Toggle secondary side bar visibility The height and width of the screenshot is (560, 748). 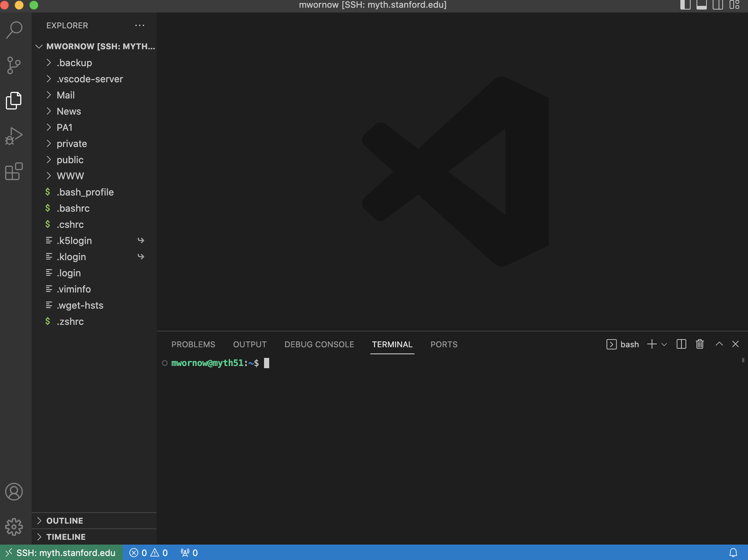(718, 5)
